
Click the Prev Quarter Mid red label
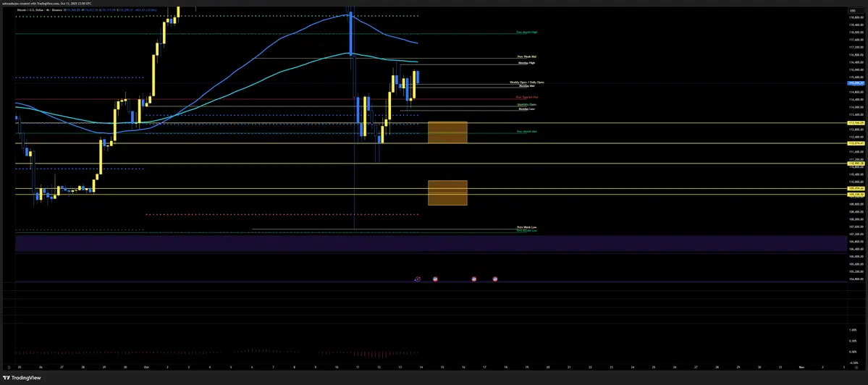pos(527,98)
